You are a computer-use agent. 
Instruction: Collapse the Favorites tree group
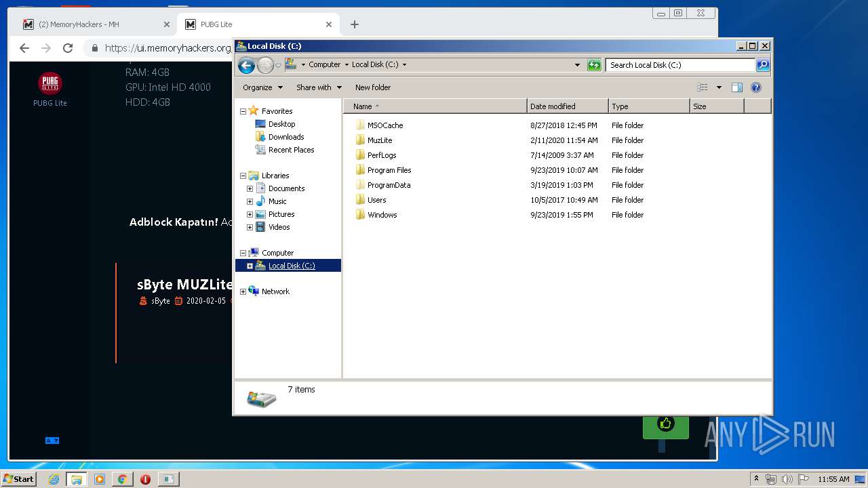pyautogui.click(x=243, y=111)
